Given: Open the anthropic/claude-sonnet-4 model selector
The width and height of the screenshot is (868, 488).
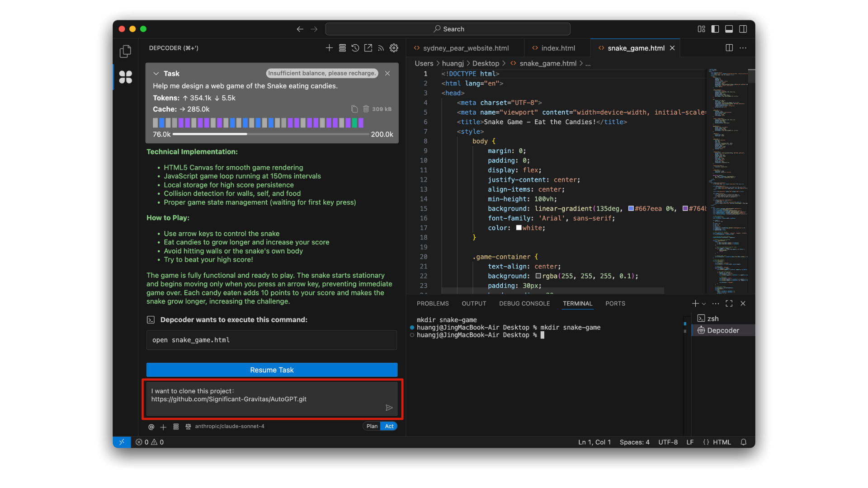Looking at the screenshot, I should coord(229,426).
